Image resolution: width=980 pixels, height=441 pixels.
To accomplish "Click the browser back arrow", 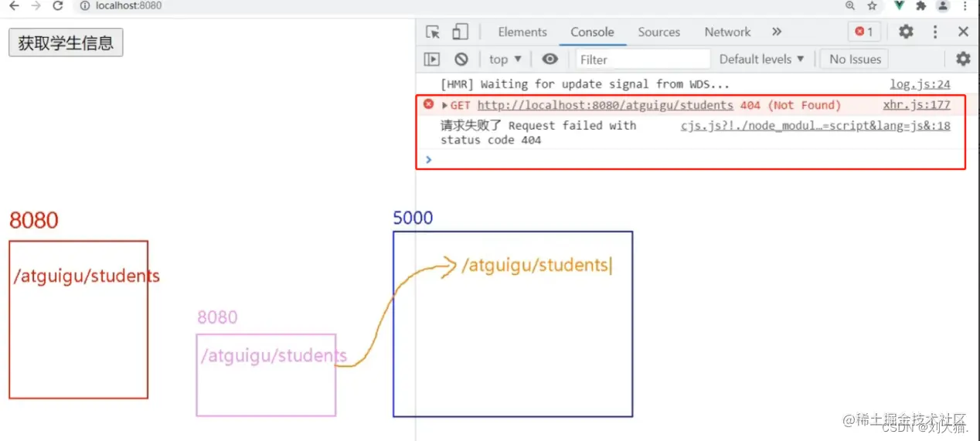I will [14, 5].
